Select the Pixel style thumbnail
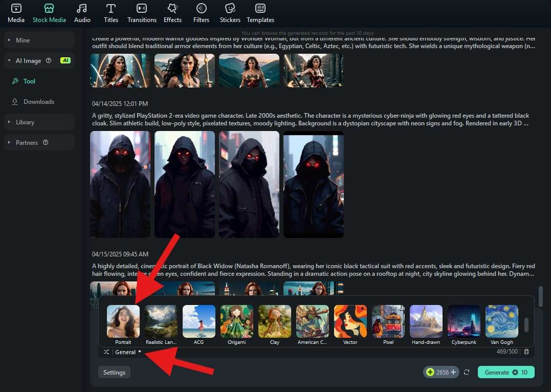The image size is (551, 392). tap(388, 321)
